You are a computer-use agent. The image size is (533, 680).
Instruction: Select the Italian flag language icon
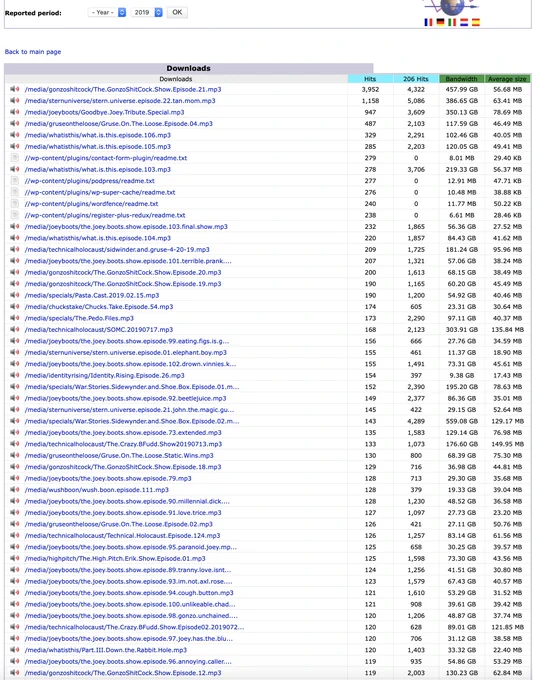pos(452,22)
